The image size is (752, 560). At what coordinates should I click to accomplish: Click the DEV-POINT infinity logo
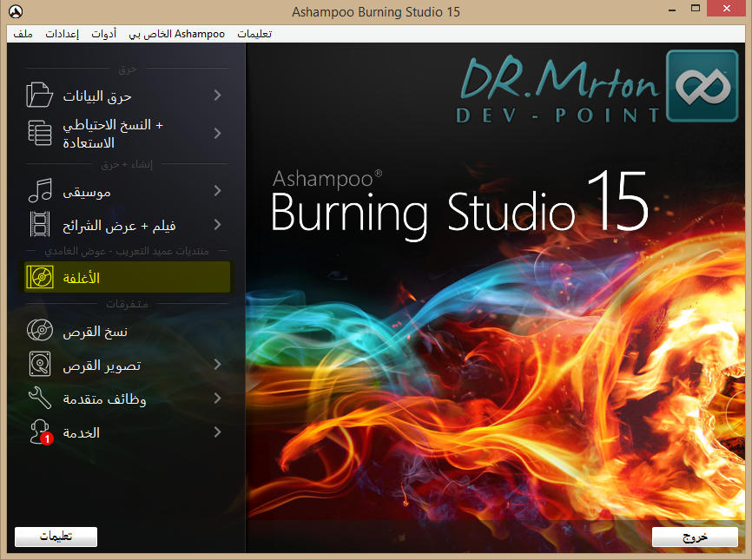703,86
